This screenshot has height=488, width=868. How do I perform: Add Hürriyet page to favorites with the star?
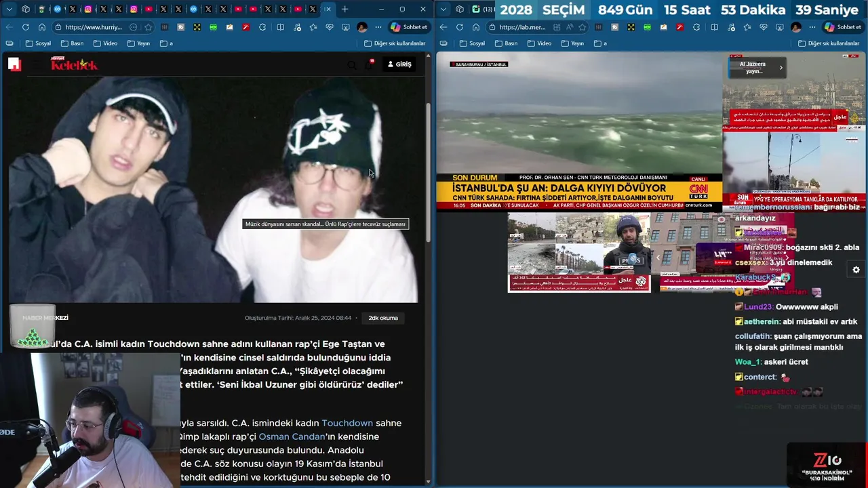[148, 27]
